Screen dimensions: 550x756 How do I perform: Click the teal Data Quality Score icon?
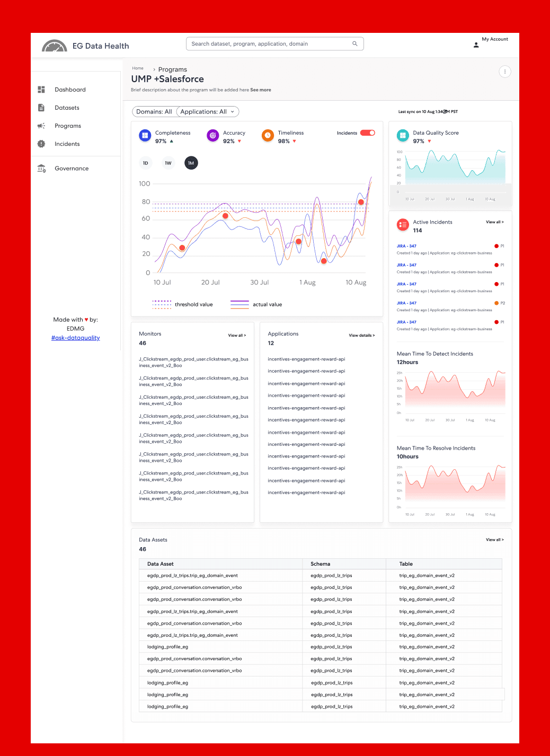coord(403,136)
